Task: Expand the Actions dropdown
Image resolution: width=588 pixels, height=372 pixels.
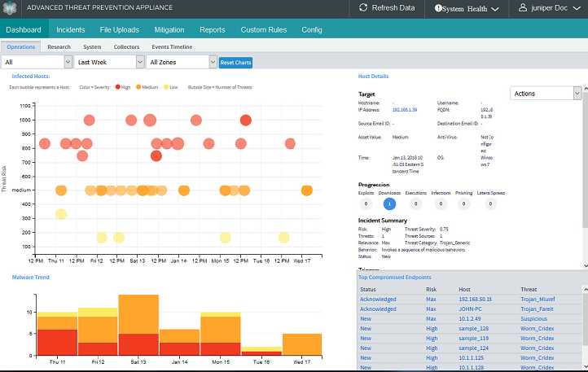Action: (x=545, y=94)
